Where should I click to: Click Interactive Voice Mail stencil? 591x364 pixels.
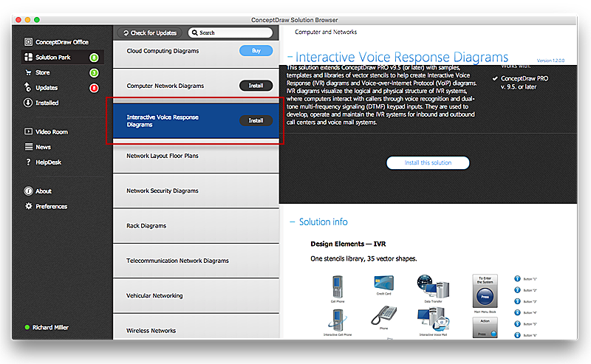coord(433,320)
